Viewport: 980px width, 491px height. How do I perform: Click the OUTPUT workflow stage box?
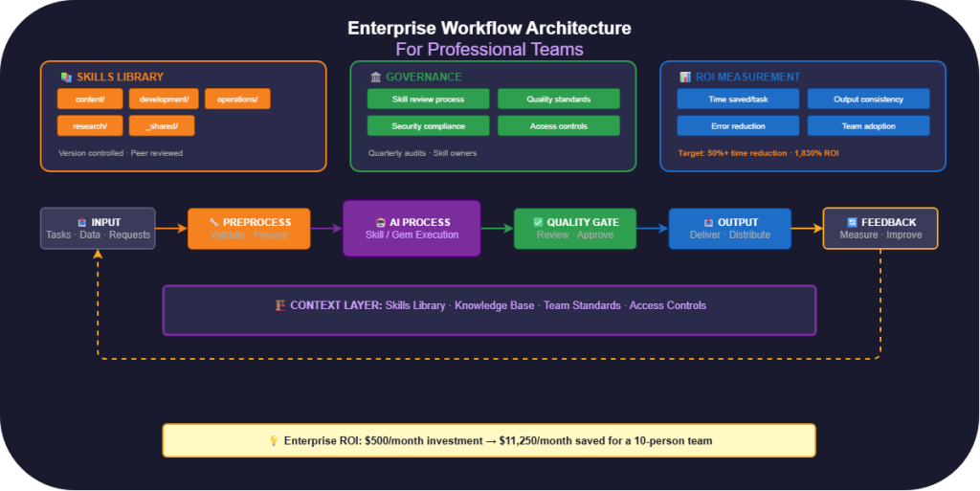point(730,229)
